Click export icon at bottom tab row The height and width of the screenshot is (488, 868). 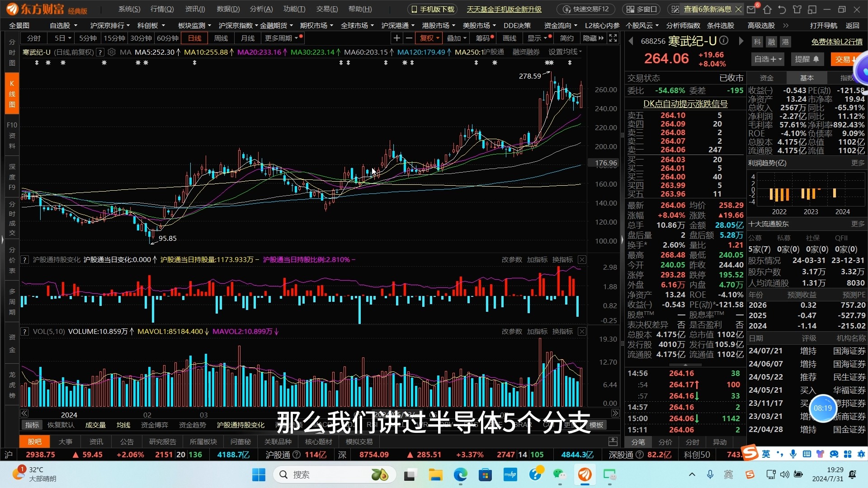[x=613, y=441]
